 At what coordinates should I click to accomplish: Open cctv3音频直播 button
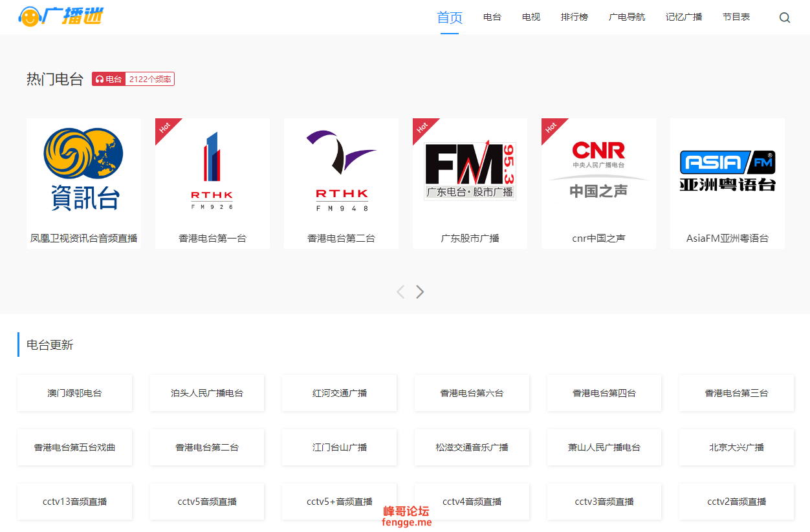pyautogui.click(x=604, y=502)
